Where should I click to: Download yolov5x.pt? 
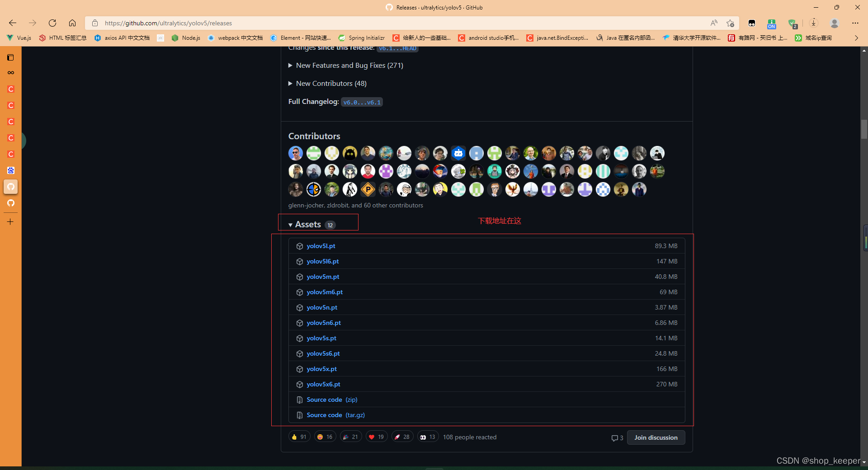tap(322, 369)
